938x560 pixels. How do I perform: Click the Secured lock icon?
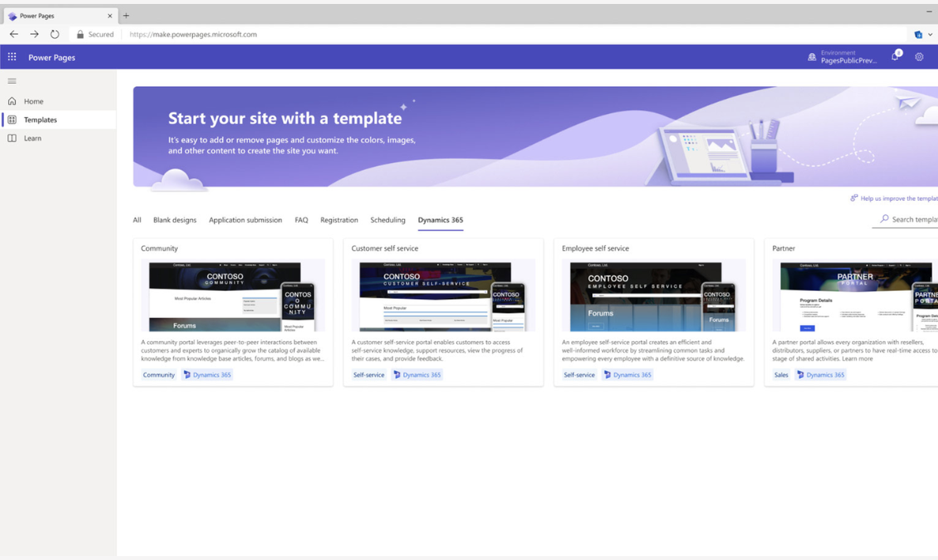80,35
